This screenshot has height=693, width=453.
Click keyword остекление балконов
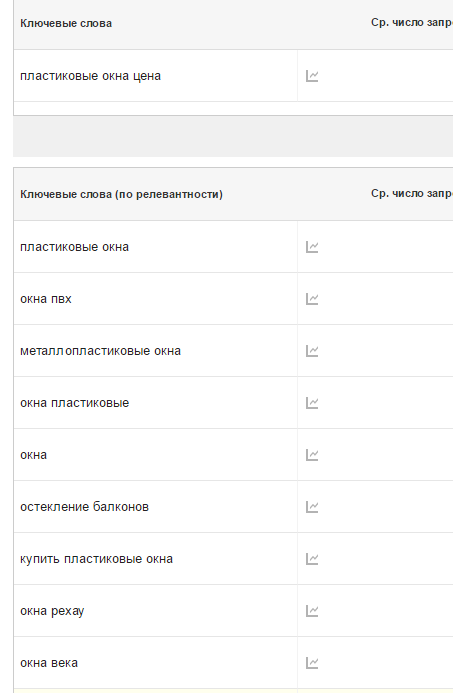coord(84,507)
